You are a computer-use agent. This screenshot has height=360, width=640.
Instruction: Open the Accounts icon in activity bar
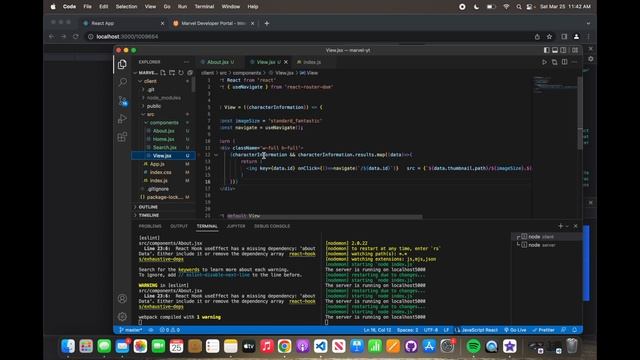click(x=122, y=298)
